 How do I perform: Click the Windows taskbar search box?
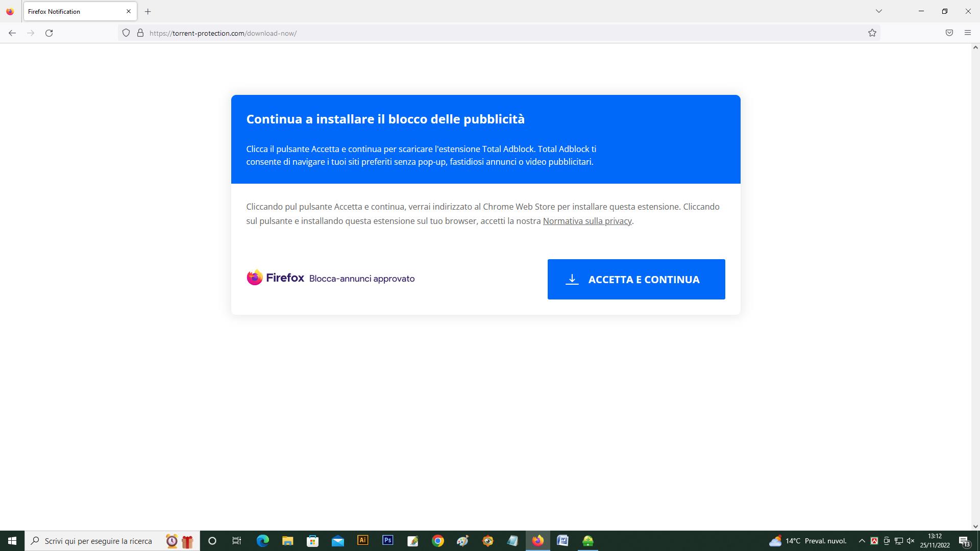98,541
